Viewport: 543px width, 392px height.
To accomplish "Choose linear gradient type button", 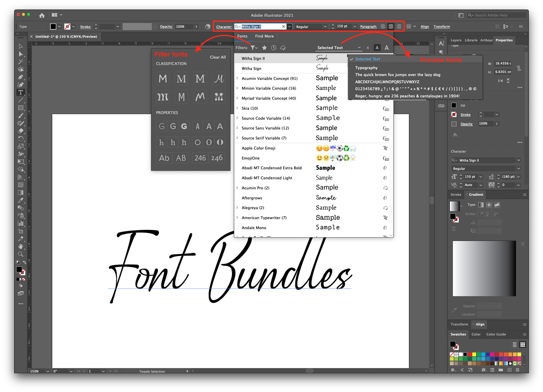I will tap(481, 205).
